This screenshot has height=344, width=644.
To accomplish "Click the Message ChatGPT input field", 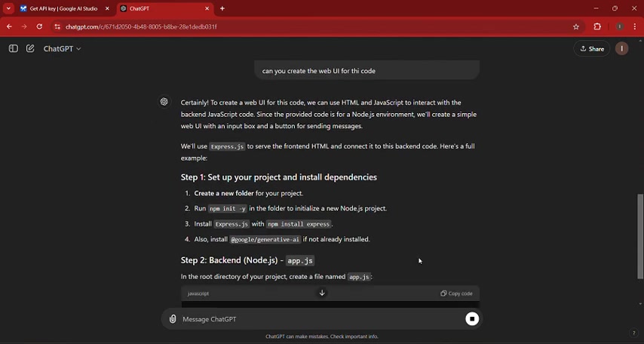I will coord(317,319).
